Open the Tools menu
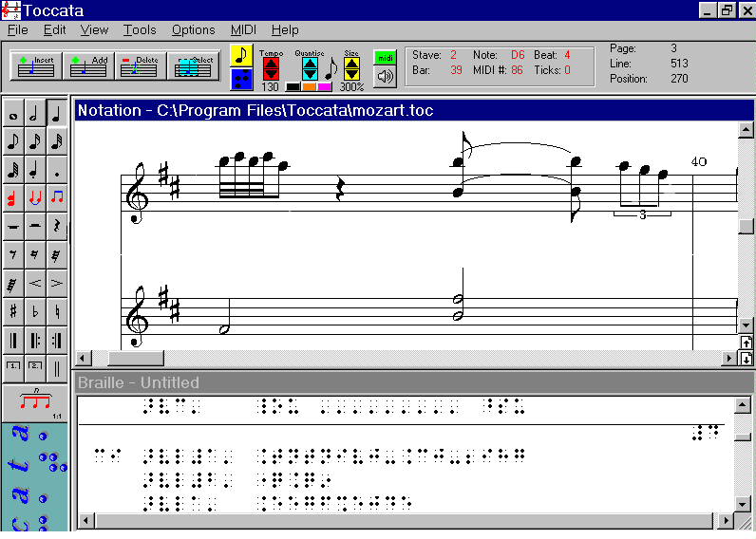 140,29
